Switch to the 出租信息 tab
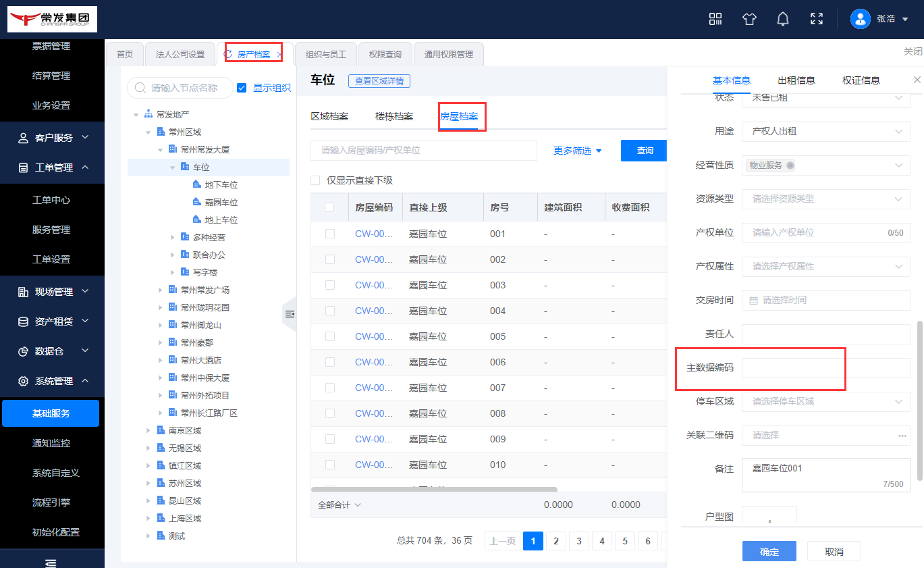This screenshot has height=568, width=924. (x=796, y=80)
